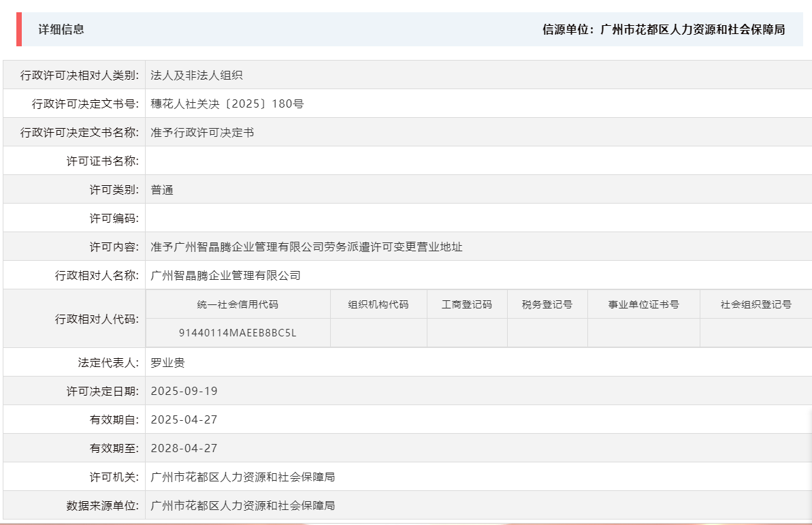Click the 事业单位证书号 column header
This screenshot has width=812, height=525.
coord(643,304)
